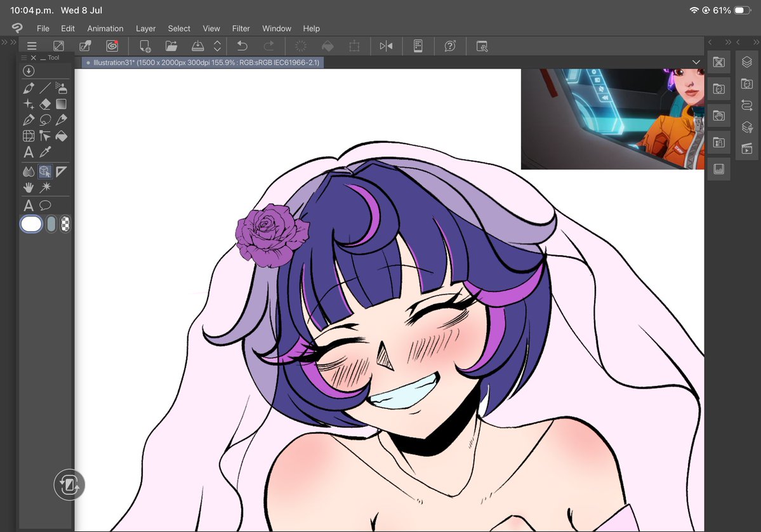Minimize the Tool palette
761x532 pixels.
point(43,58)
